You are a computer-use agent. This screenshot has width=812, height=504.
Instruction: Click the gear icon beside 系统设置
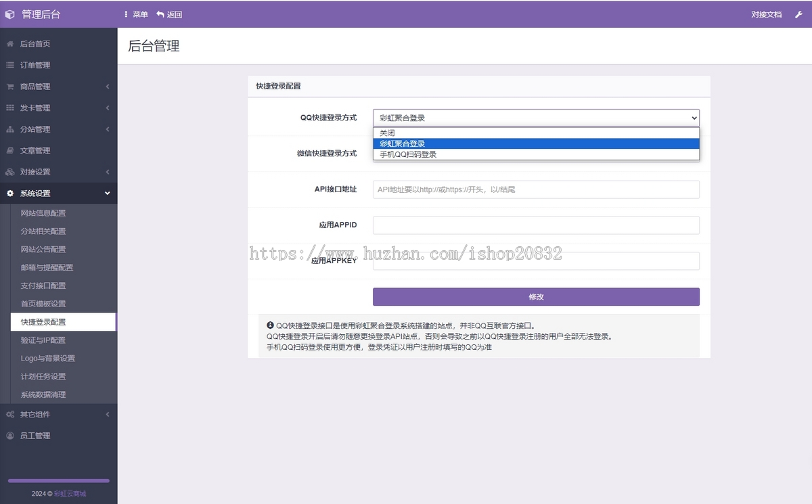pyautogui.click(x=10, y=193)
